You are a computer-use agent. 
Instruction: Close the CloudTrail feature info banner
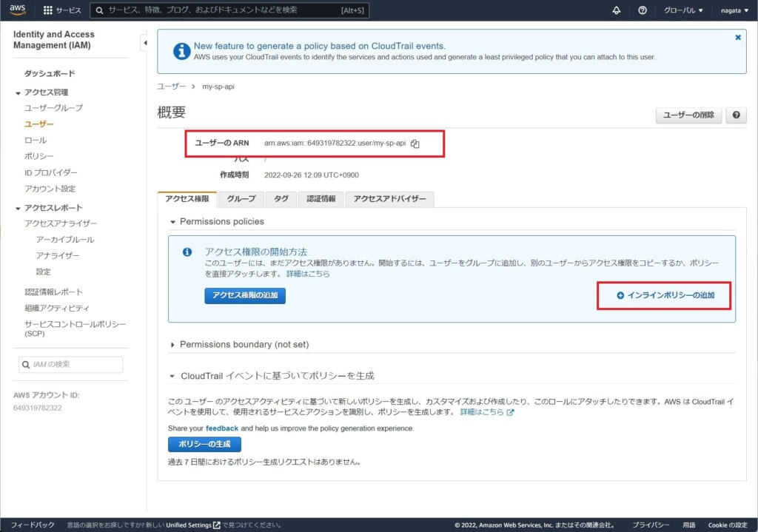(738, 37)
